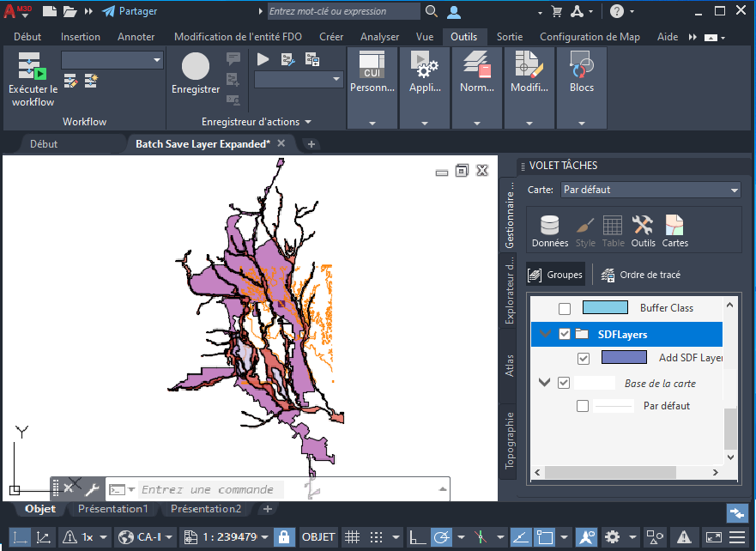Click the Ordre de tracé button
Image resolution: width=756 pixels, height=551 pixels.
(641, 275)
